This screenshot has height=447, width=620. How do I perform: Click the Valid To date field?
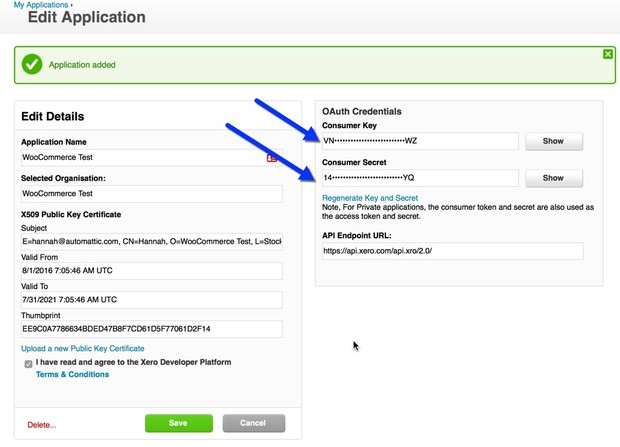pyautogui.click(x=152, y=300)
